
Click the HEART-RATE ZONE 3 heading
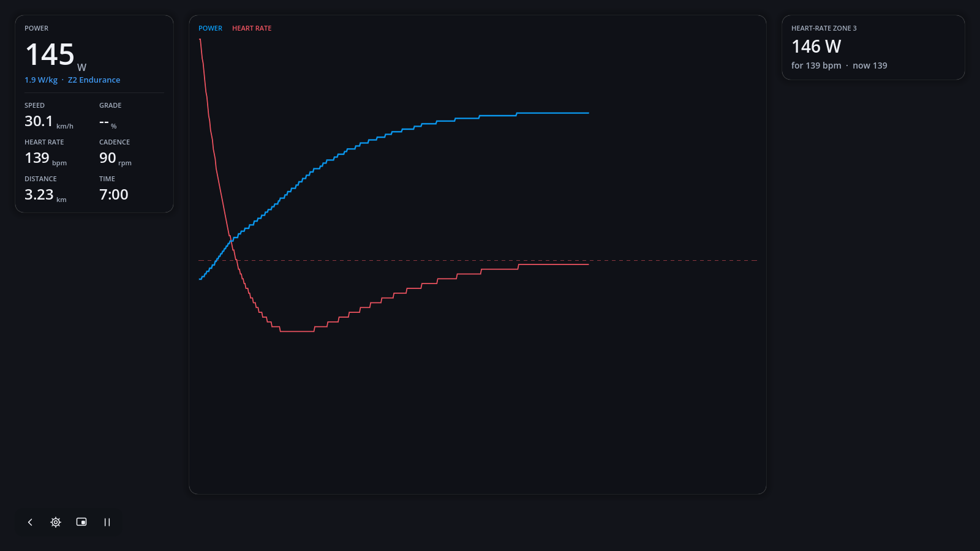click(x=824, y=28)
